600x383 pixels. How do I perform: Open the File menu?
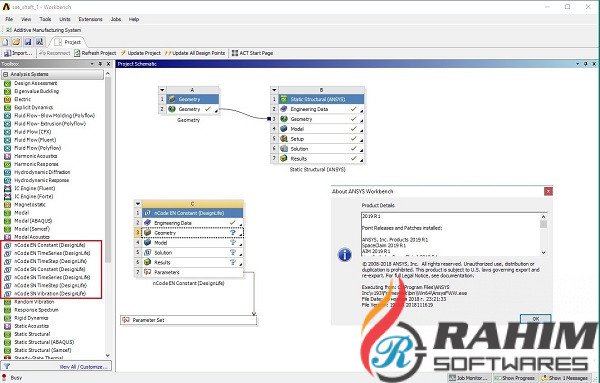click(x=9, y=19)
